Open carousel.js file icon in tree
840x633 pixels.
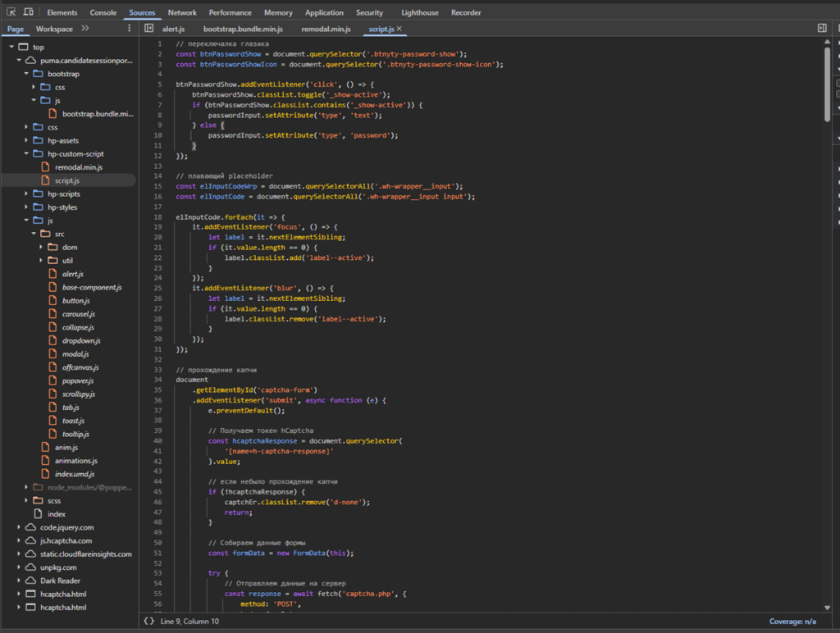[52, 314]
